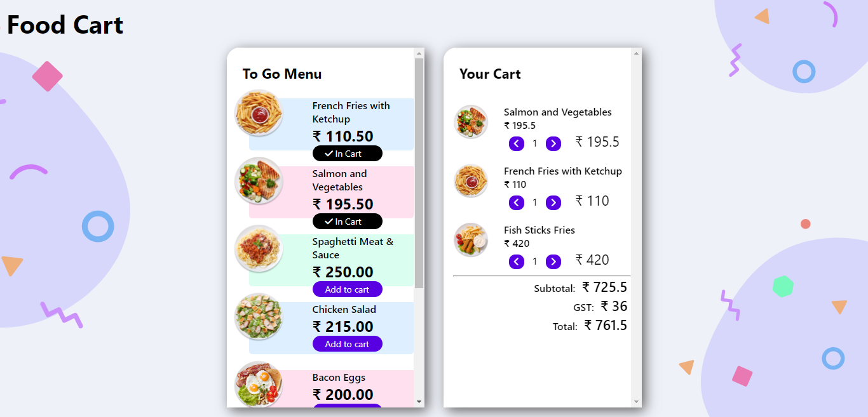
Task: Click the Bacon Eggs plate image
Action: tap(259, 385)
